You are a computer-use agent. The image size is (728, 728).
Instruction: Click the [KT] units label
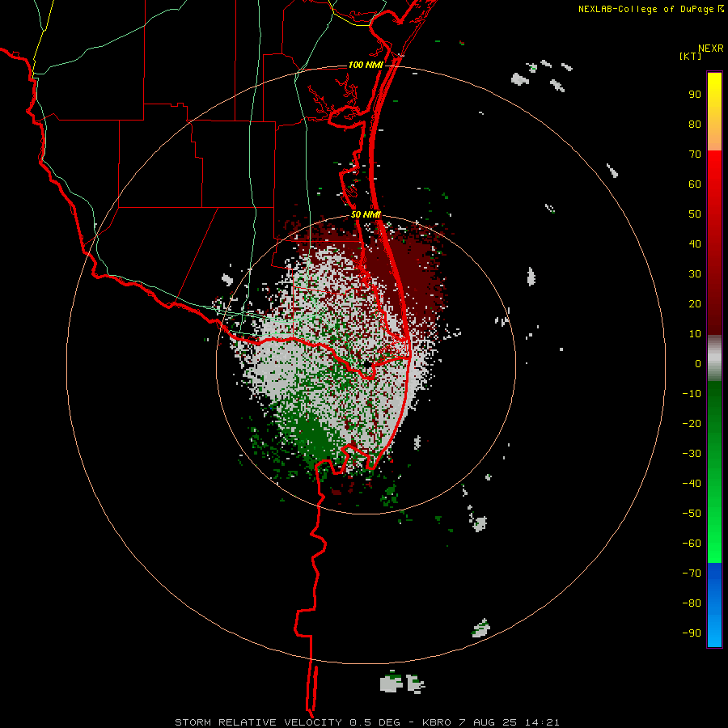690,56
